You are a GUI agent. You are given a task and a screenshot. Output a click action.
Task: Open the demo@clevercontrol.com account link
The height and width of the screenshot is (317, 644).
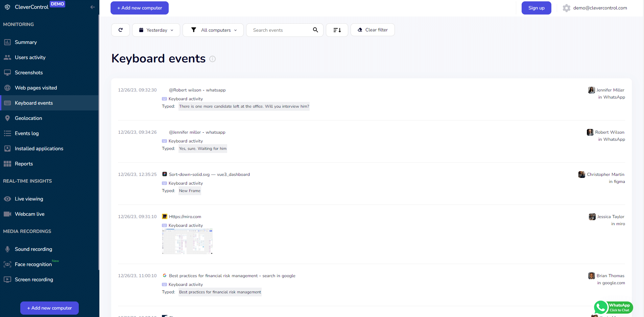click(600, 8)
